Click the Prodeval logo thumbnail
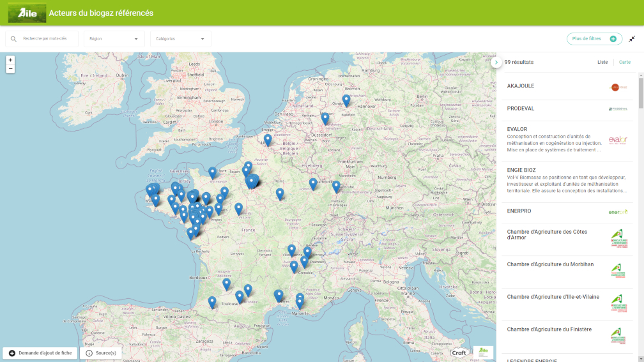 point(618,109)
